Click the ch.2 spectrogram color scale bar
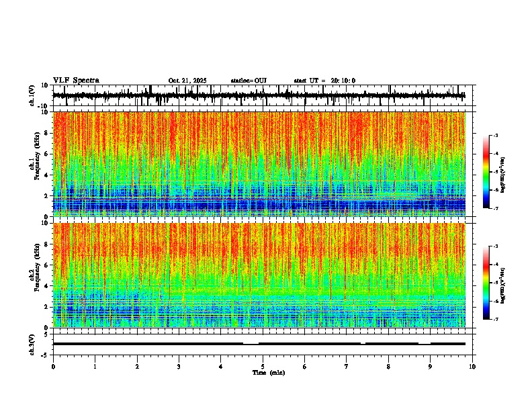 pyautogui.click(x=486, y=283)
